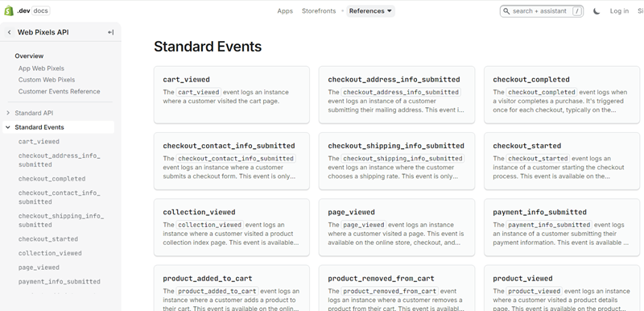
Task: Open the checkout_completed card
Action: click(x=562, y=95)
